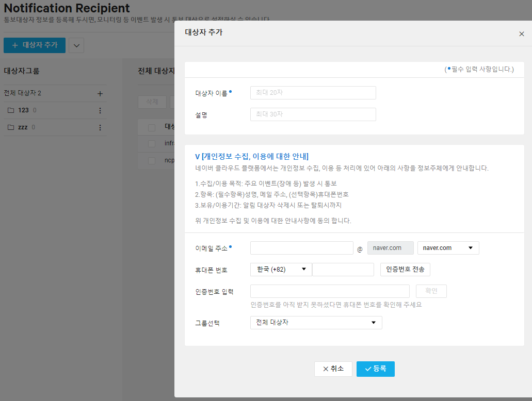Open three-dot menu for group 123

(x=100, y=110)
